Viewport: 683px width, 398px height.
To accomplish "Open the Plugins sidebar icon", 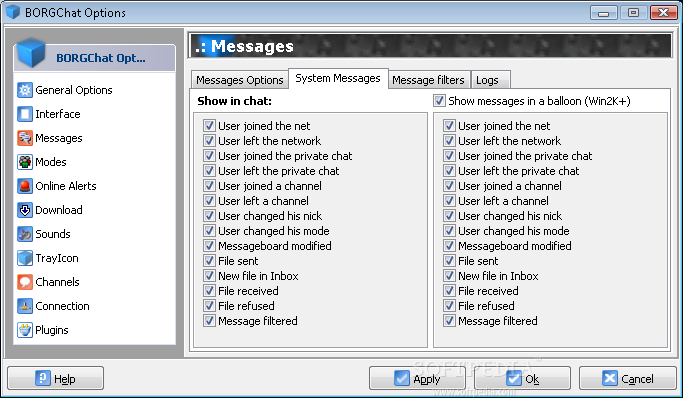I will (x=25, y=330).
